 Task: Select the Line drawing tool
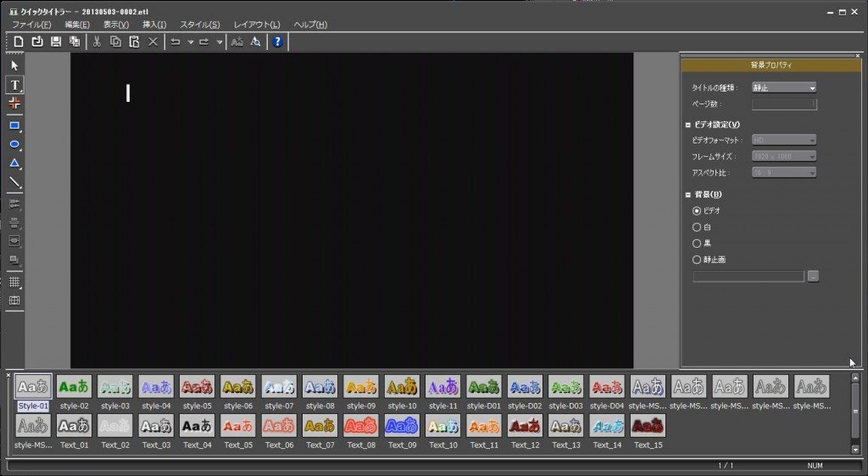pyautogui.click(x=15, y=182)
